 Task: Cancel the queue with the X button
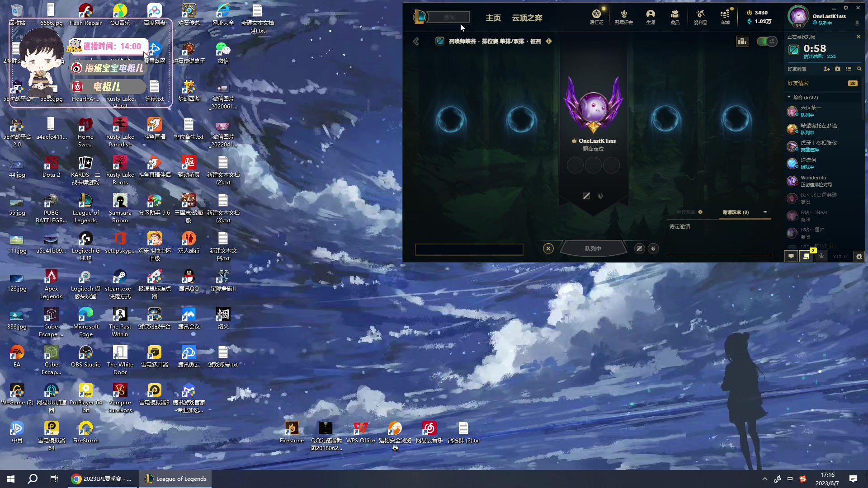coord(548,249)
